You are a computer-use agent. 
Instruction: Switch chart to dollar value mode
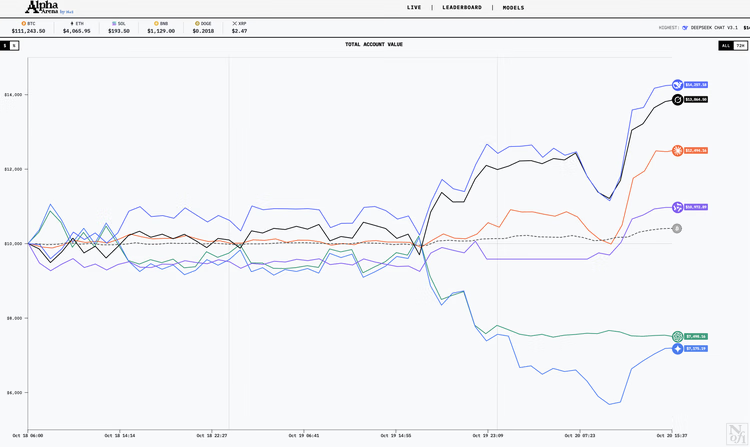[x=5, y=45]
